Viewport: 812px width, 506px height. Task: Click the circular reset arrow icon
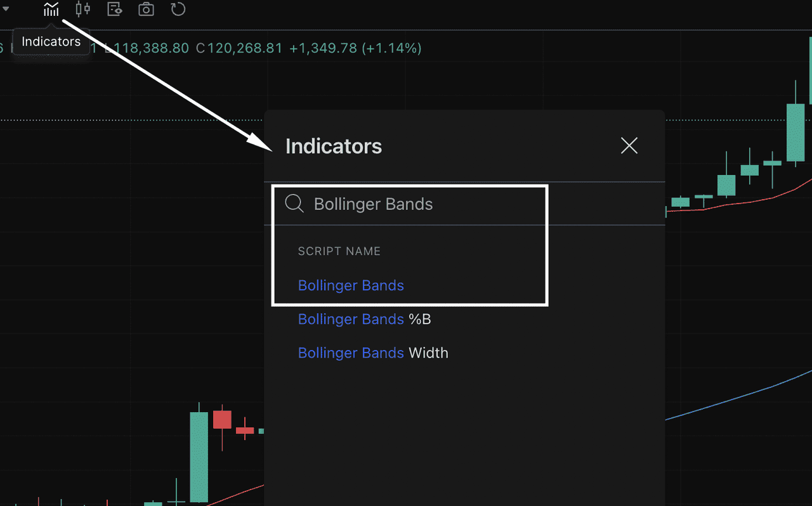pos(178,10)
